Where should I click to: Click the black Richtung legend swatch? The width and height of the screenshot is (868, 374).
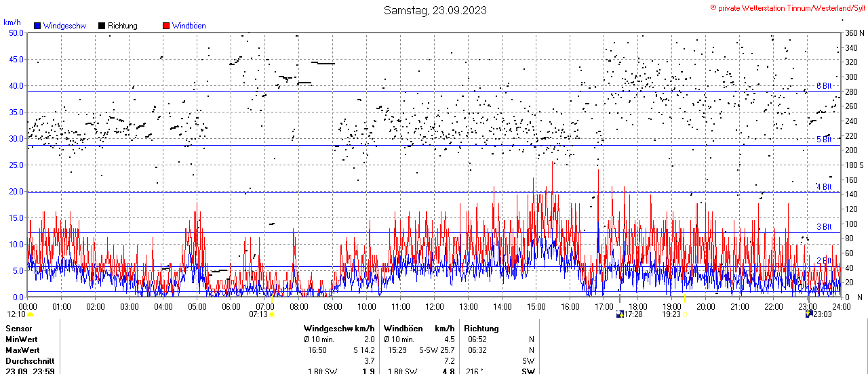(102, 26)
